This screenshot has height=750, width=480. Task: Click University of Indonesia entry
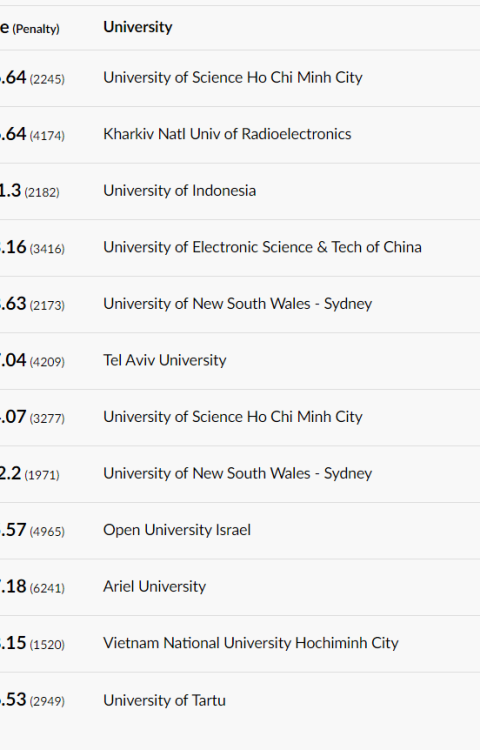click(179, 191)
